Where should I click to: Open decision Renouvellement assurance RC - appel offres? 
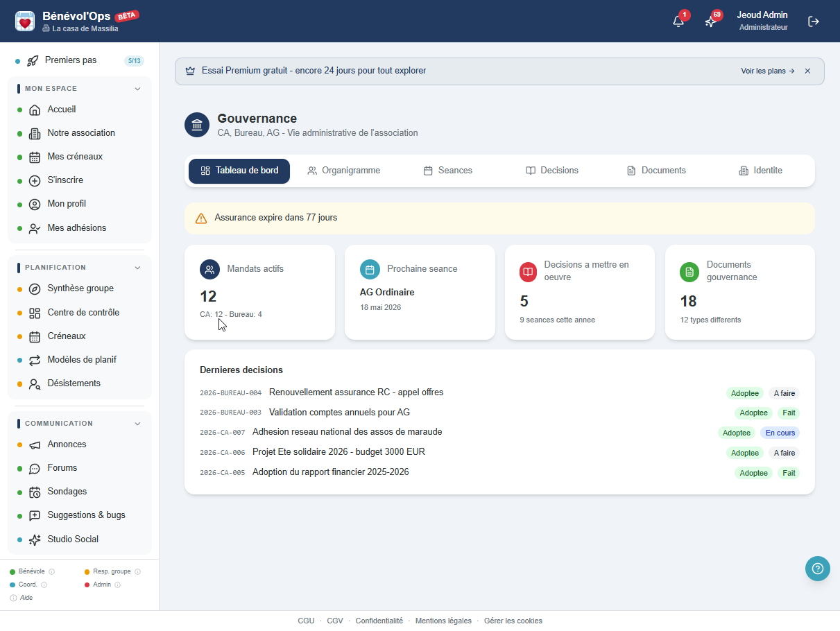[356, 392]
